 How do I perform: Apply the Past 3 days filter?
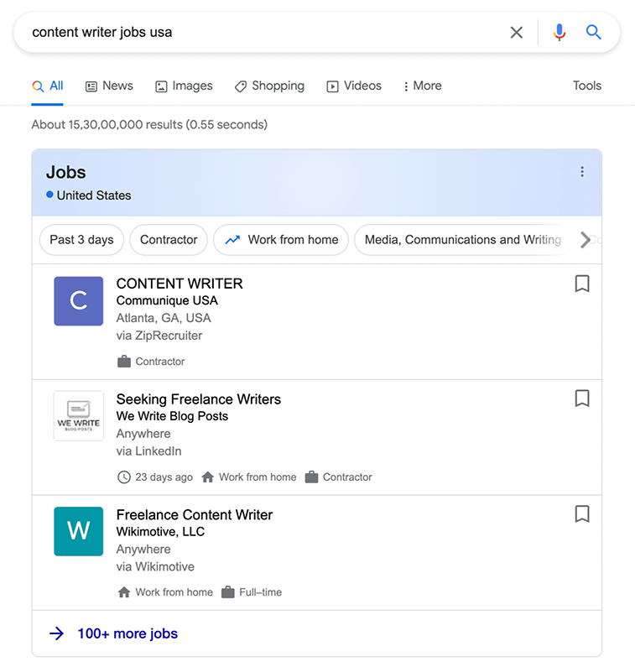(x=81, y=240)
